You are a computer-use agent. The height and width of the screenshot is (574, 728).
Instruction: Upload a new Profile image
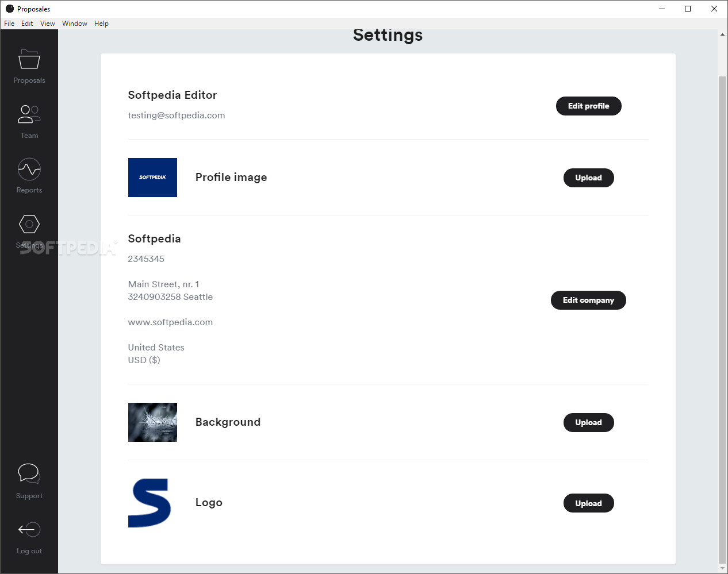[x=588, y=178]
